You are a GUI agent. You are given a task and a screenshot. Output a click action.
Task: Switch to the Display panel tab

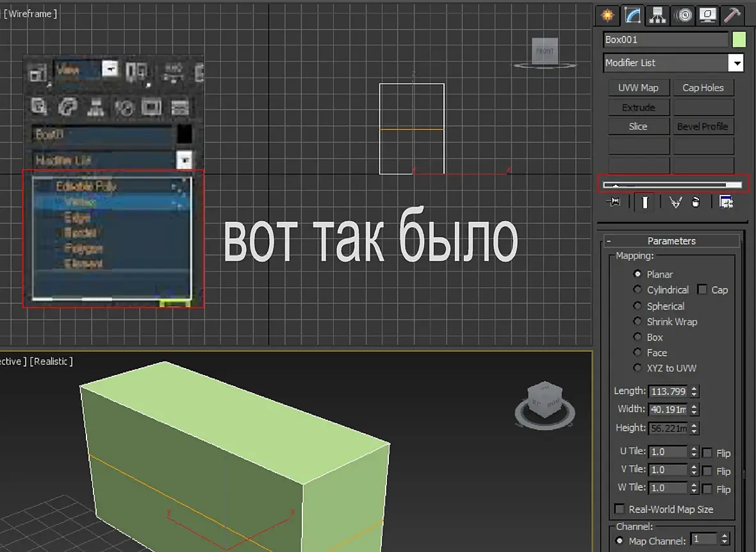pos(708,15)
